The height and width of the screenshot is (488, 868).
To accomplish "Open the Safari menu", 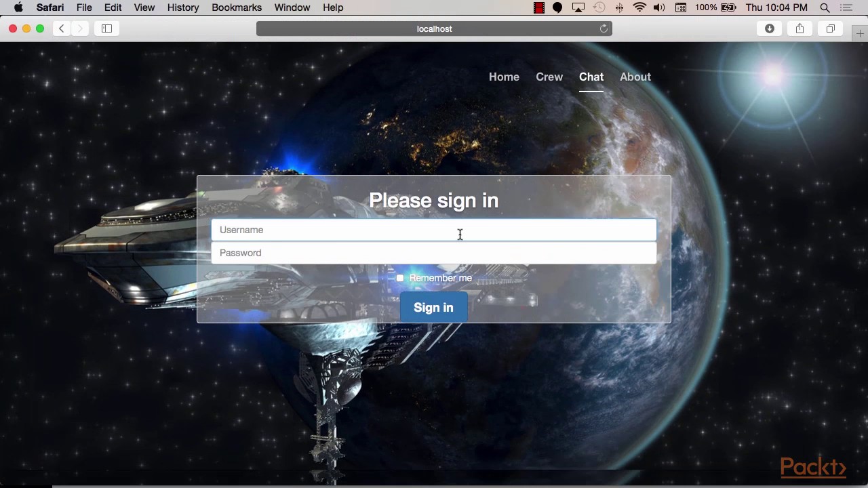I will coord(50,7).
